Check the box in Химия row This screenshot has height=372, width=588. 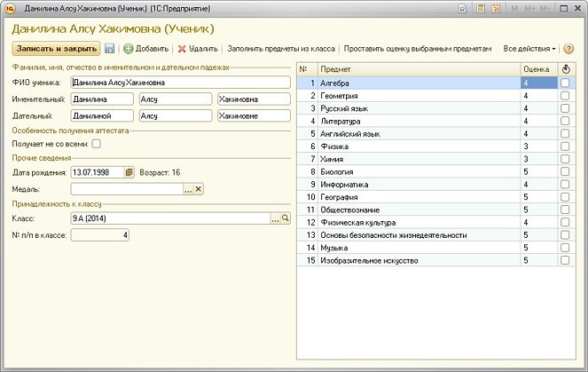565,159
